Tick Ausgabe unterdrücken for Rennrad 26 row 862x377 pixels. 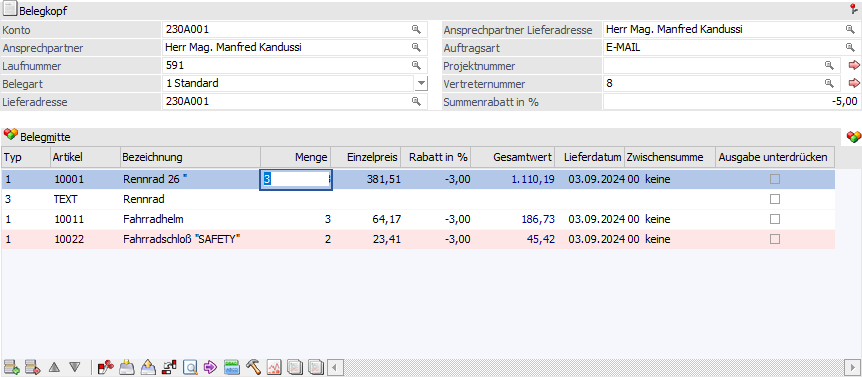775,179
